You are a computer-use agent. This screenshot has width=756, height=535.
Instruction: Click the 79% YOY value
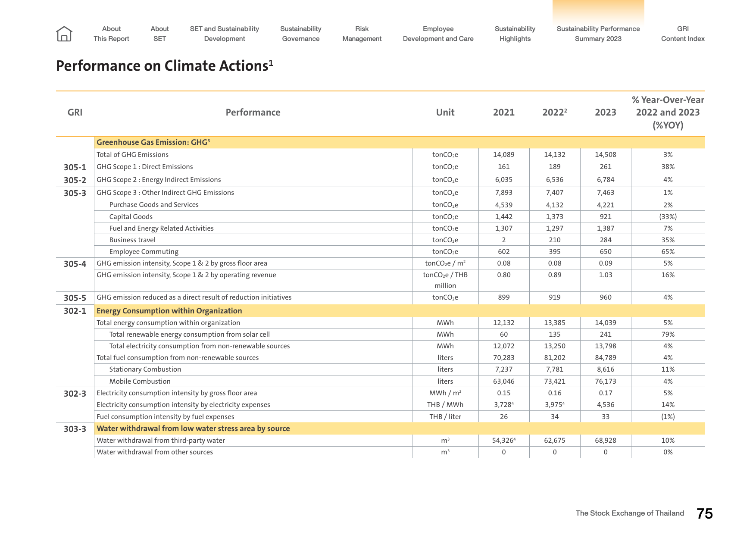668,335
